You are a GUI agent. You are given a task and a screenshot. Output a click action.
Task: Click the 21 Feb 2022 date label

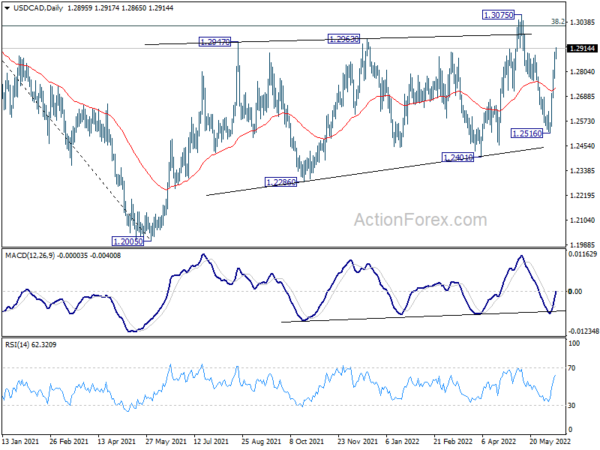tap(453, 442)
